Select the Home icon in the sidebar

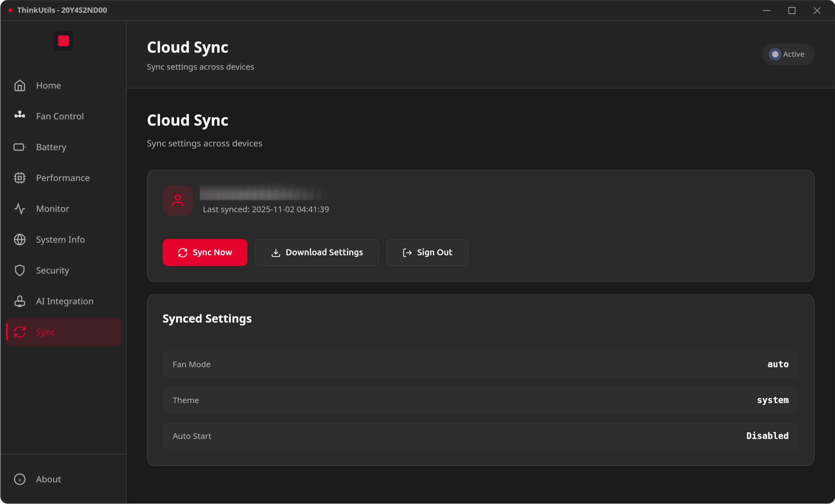(x=20, y=85)
